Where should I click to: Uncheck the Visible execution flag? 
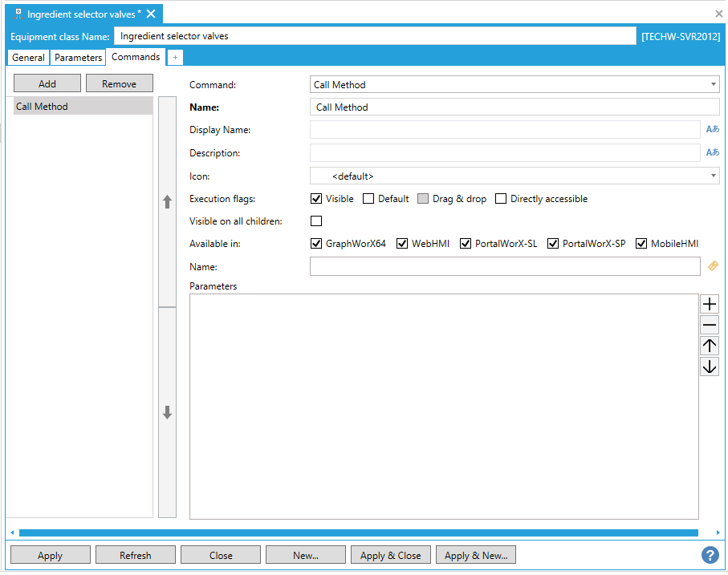click(316, 199)
